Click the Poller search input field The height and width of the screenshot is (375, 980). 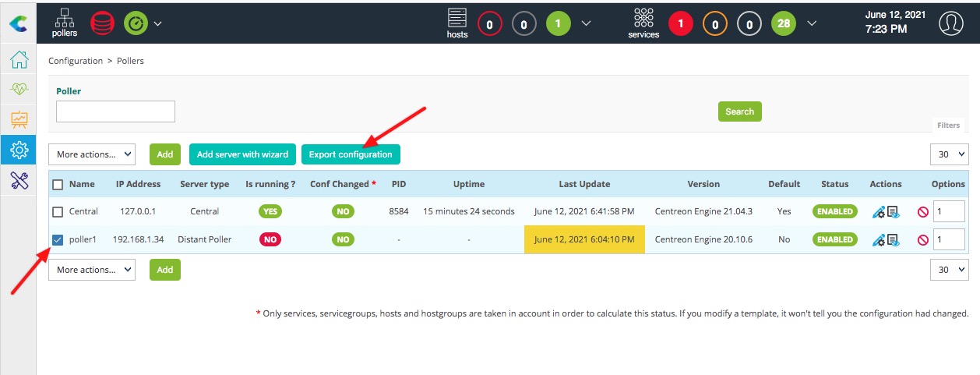(115, 111)
